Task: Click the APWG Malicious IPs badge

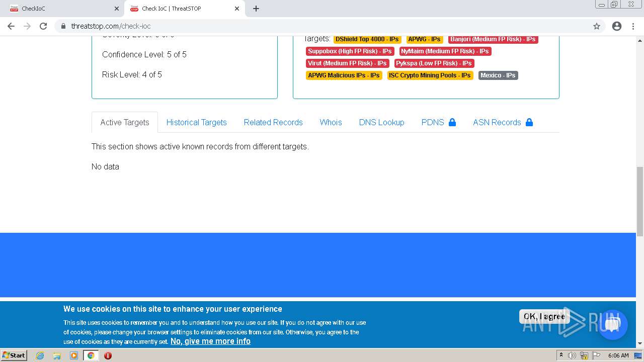Action: tap(344, 75)
